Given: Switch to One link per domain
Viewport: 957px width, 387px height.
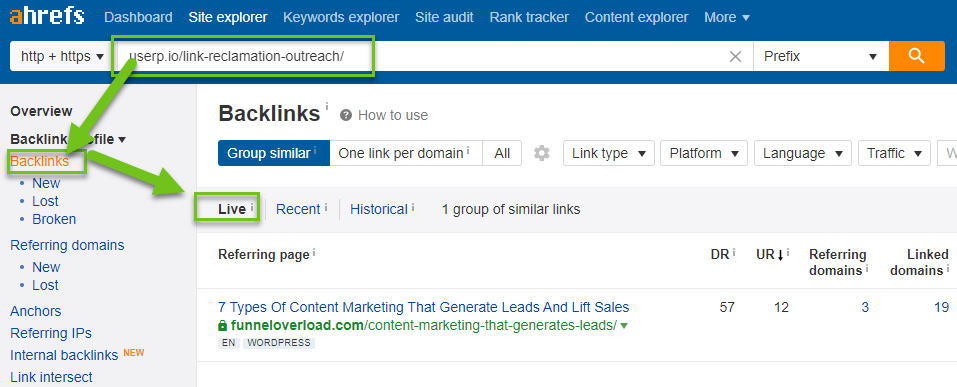Looking at the screenshot, I should [406, 153].
